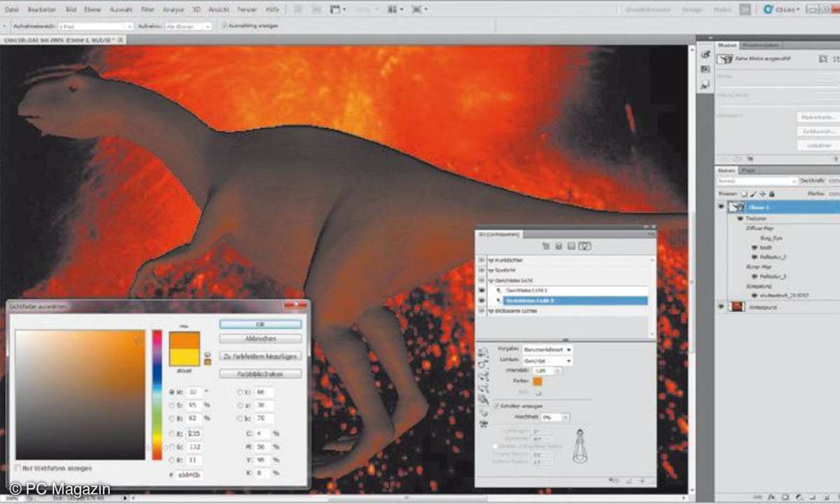The height and width of the screenshot is (504, 840).
Task: Collapse the Bildbasierte Lichter group
Action: click(491, 310)
